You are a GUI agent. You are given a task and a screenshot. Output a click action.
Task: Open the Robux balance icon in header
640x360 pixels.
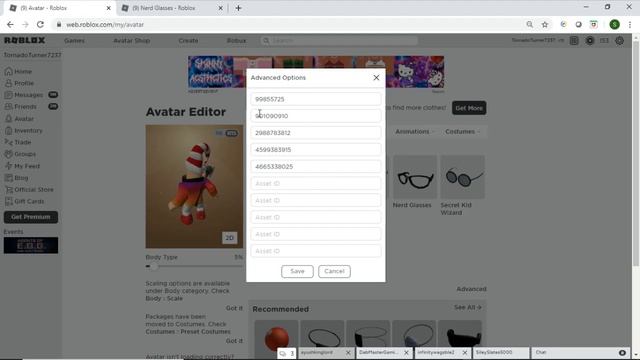590,40
